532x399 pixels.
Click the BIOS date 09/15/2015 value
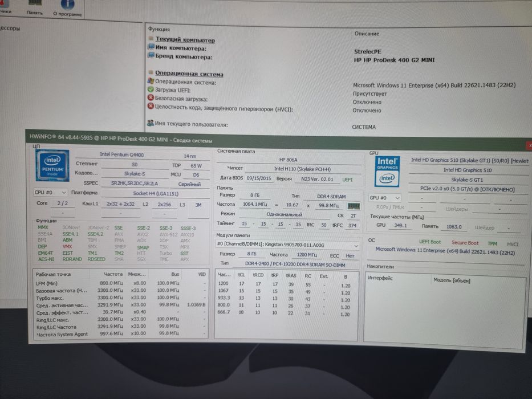(259, 178)
